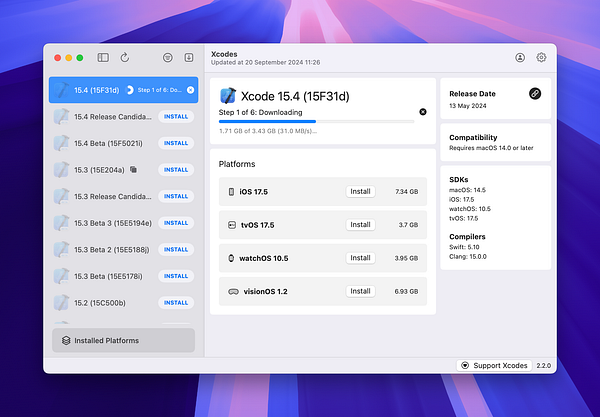Select 15.3 Beta 2 (15E5188j) row
600x417 pixels.
pyautogui.click(x=123, y=249)
